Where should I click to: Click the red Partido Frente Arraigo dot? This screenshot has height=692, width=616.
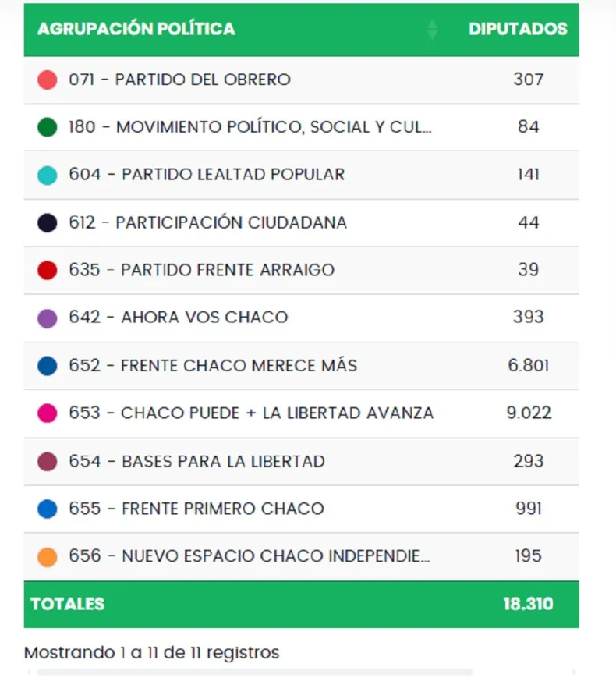point(48,270)
